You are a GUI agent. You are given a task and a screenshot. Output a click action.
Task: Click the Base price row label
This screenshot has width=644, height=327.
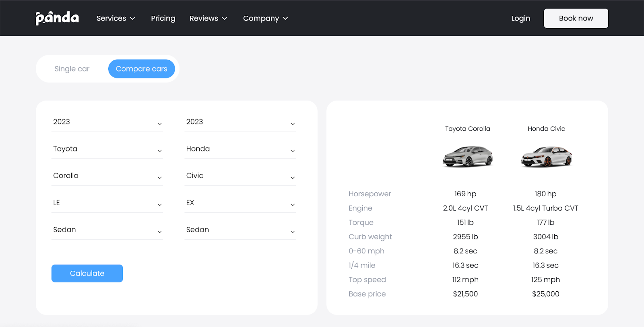[367, 294]
